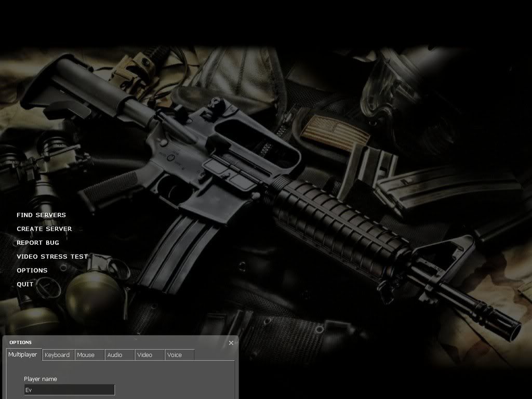This screenshot has width=532, height=399.
Task: Click the empty strip right of Voice tab
Action: 214,355
